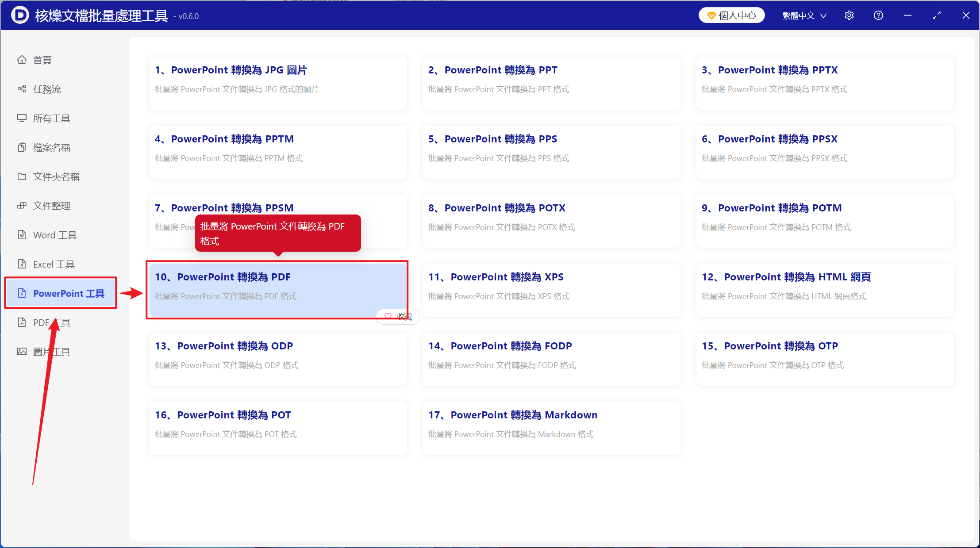Minimize the application window
The image size is (980, 548).
(x=907, y=15)
